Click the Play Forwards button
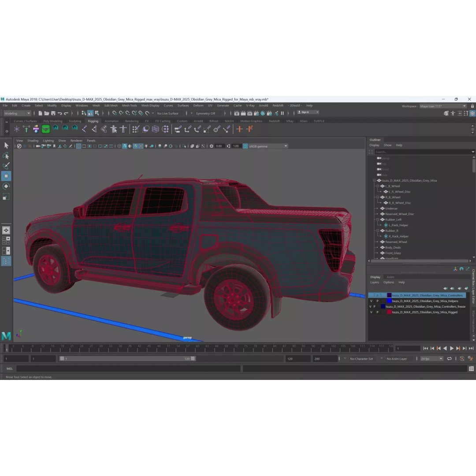Viewport: 476px width, 476px height. (451, 349)
